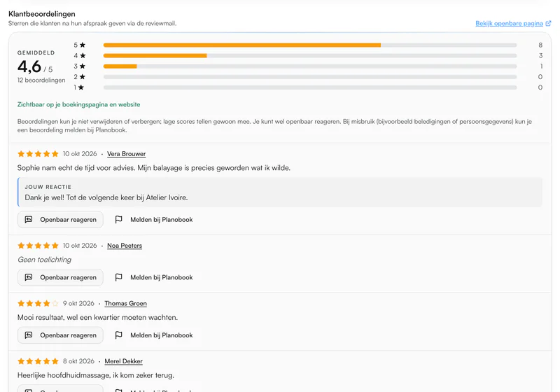Click the '3 ★' row label
The width and height of the screenshot is (560, 392).
(x=80, y=66)
